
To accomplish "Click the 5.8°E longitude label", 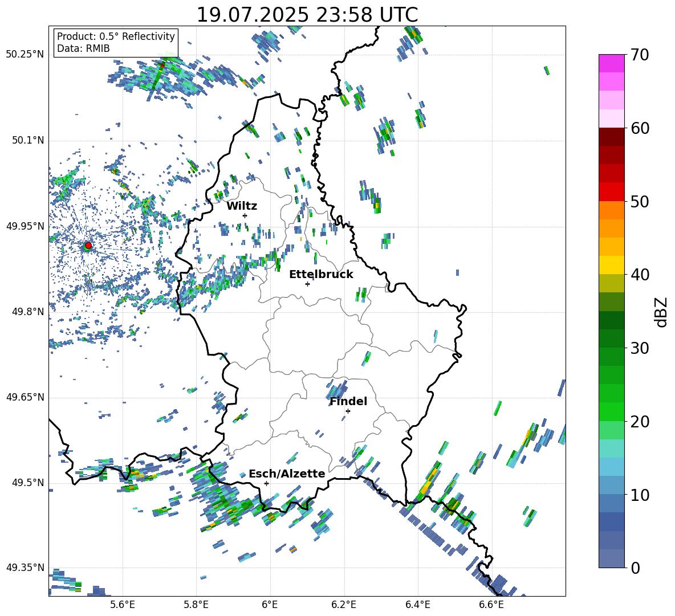I will point(196,605).
